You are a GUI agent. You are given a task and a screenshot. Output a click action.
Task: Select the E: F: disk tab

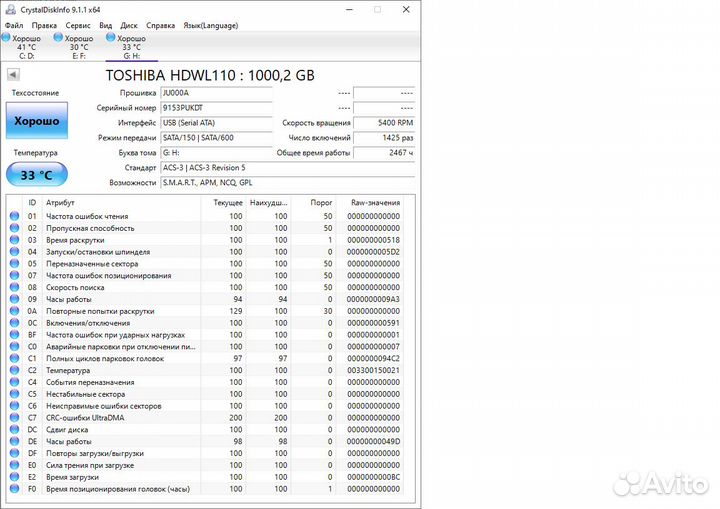(78, 47)
